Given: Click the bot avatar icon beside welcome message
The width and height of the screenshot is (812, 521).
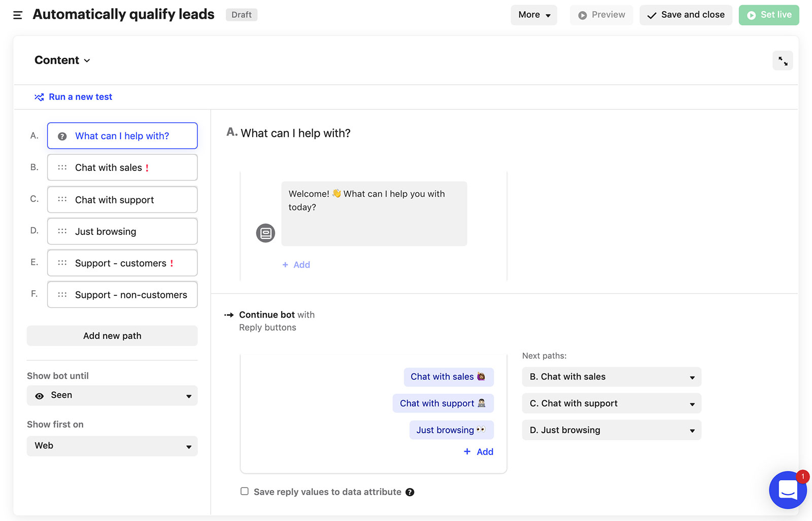Looking at the screenshot, I should pos(265,233).
